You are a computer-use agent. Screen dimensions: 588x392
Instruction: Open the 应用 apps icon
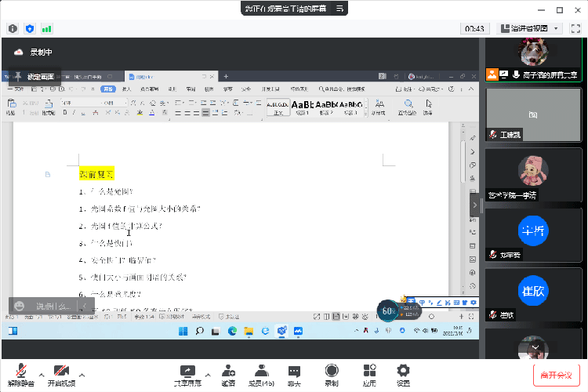click(x=369, y=371)
